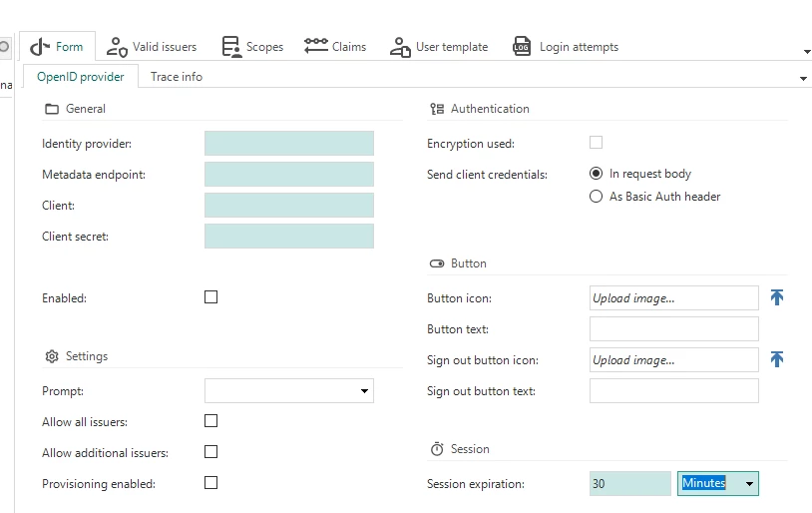Switch to the Trace info tab
The width and height of the screenshot is (812, 513).
pyautogui.click(x=177, y=76)
